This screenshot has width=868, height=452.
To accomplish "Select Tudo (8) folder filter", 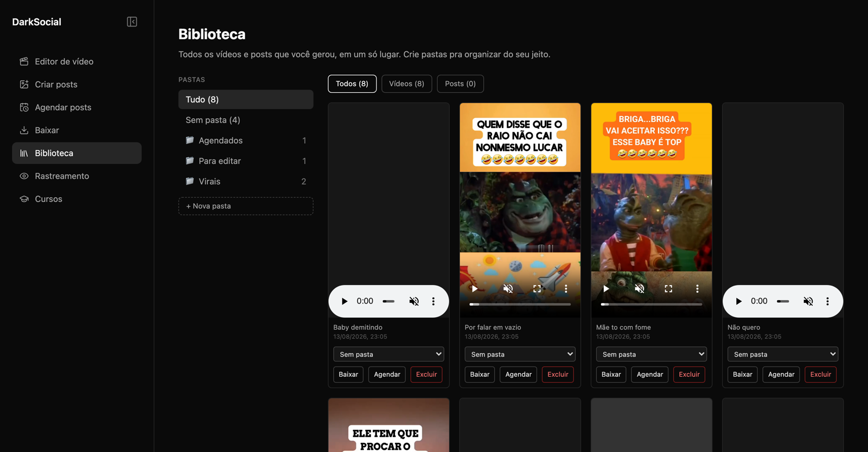I will click(246, 100).
